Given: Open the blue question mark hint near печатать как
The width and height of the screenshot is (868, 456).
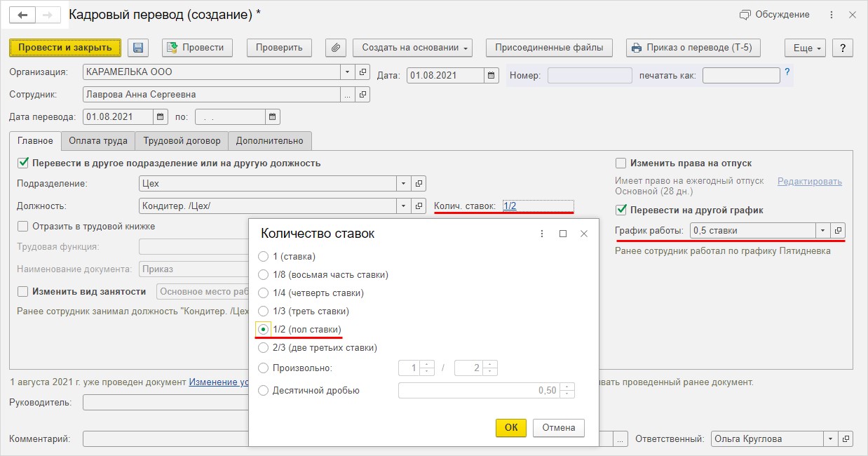Looking at the screenshot, I should 787,72.
